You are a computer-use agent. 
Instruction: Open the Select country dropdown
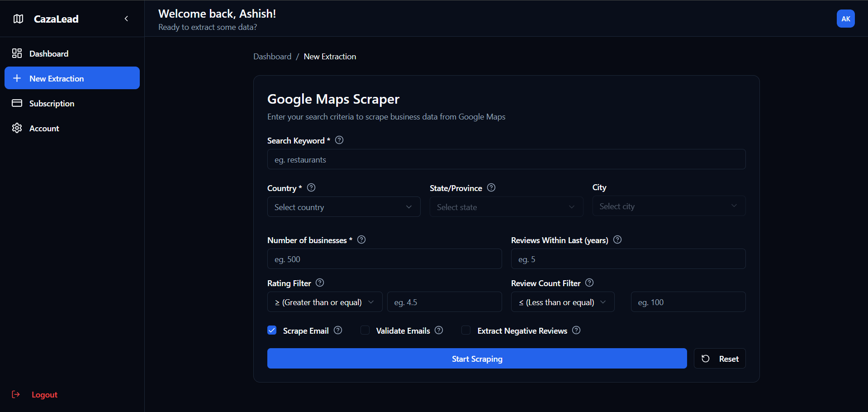[343, 206]
